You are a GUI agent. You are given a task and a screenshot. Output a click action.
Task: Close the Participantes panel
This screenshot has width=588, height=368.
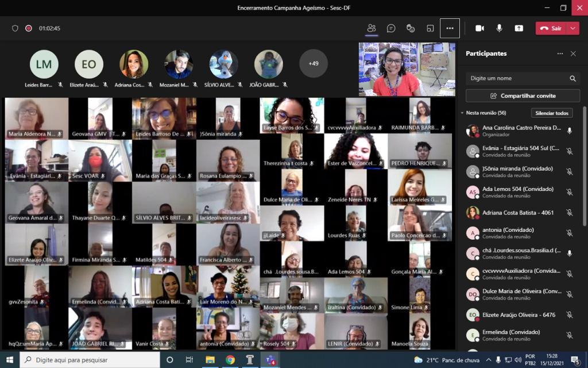click(x=573, y=53)
